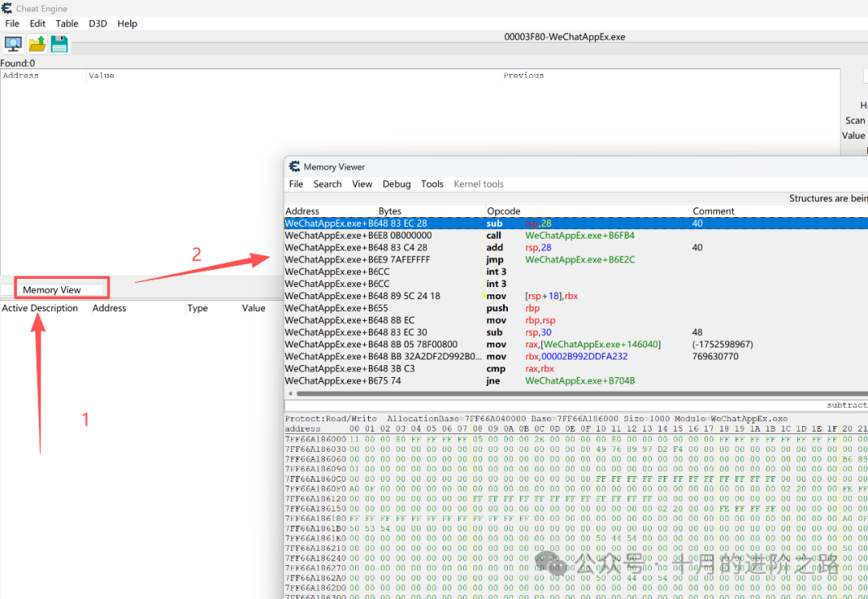
Task: Open View menu in Memory Viewer
Action: [362, 184]
